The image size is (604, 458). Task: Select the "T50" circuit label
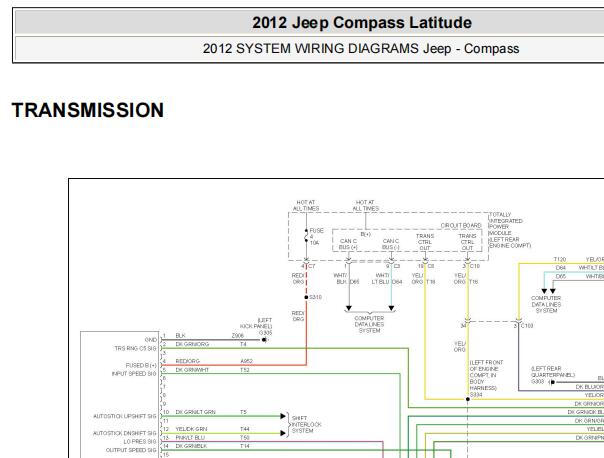click(x=245, y=438)
